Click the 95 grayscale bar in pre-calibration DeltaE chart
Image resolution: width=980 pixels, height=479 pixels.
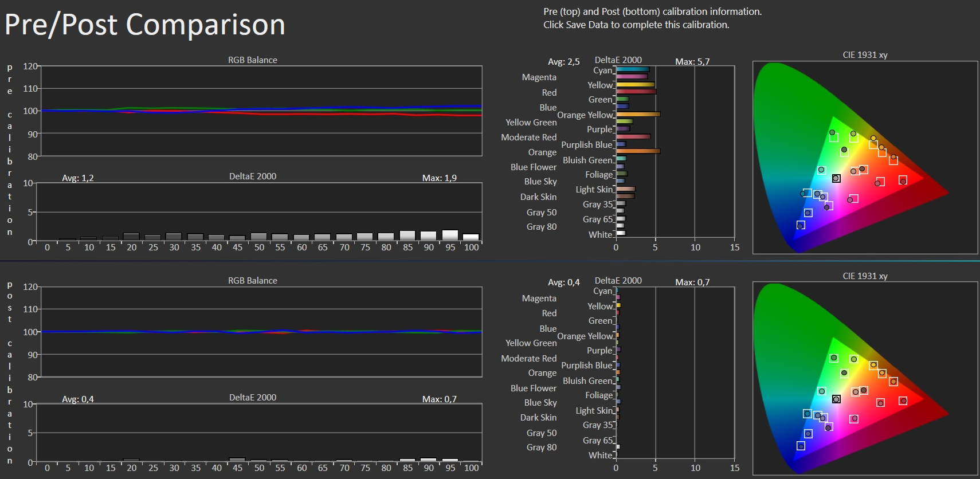tap(450, 235)
